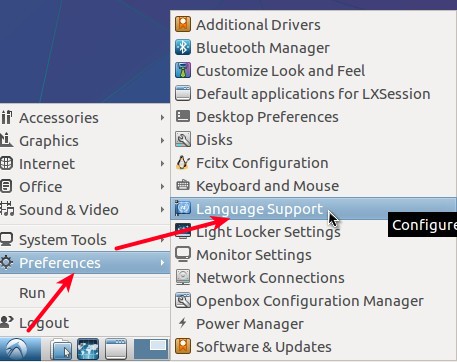Expand the Internet submenu arrow
Viewport: 457px width, 362px height.
(162, 164)
